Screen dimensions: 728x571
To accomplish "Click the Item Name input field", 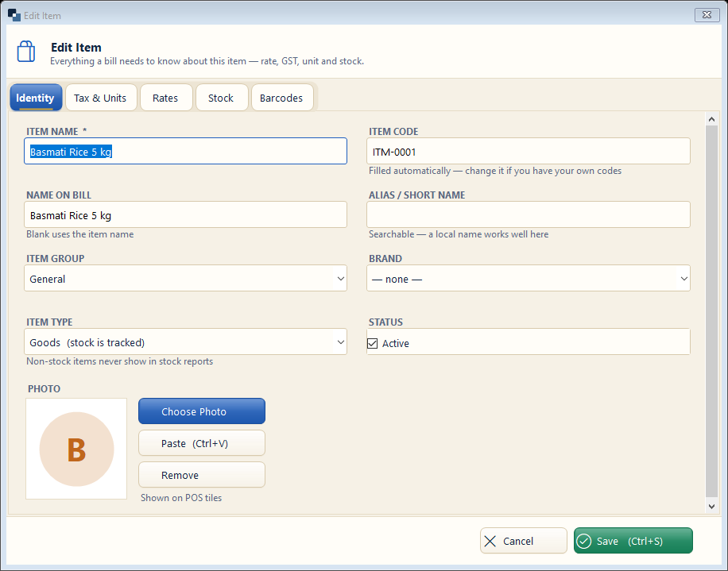I will (186, 151).
